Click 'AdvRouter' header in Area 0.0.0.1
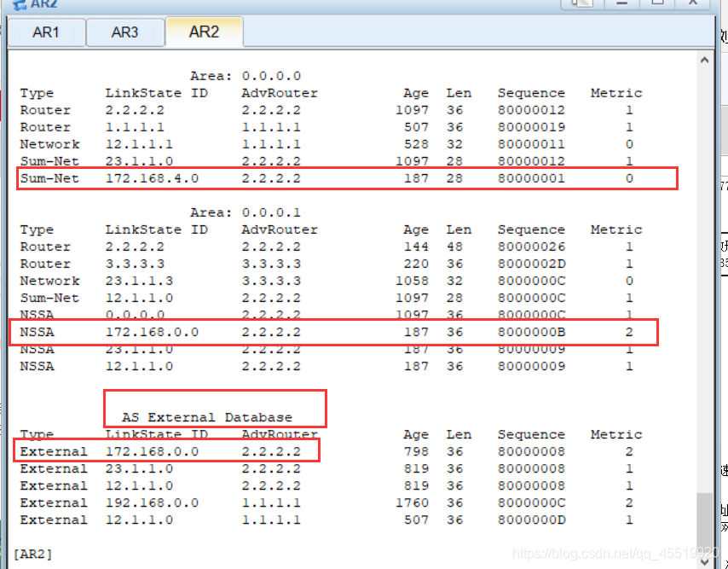 [280, 229]
